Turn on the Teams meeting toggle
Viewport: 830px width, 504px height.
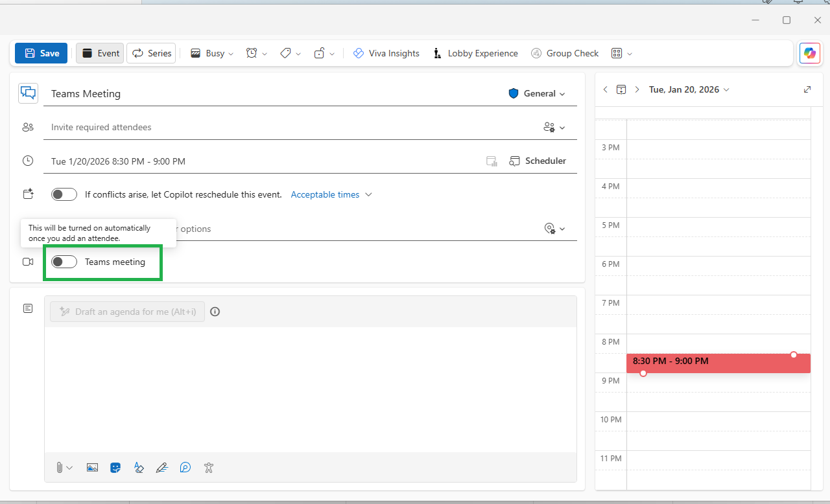tap(64, 262)
